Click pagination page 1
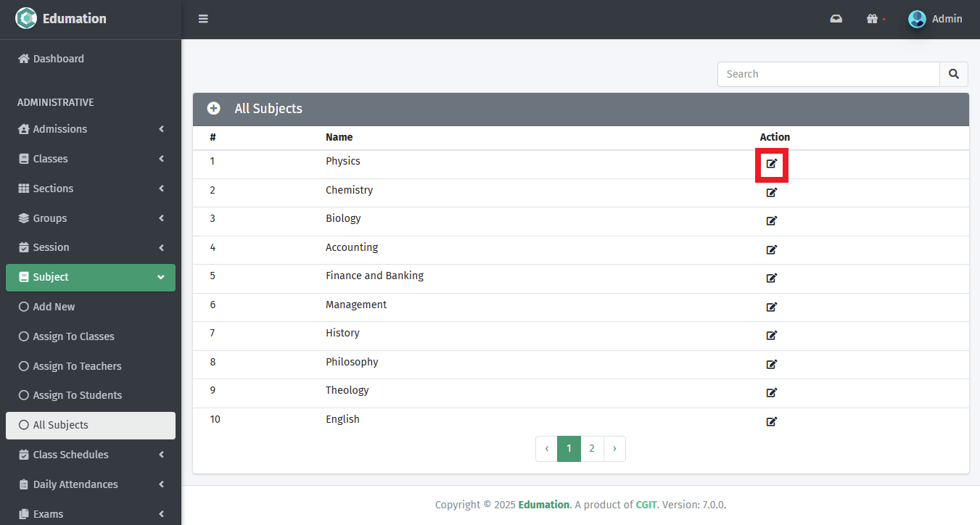980x525 pixels. [569, 449]
